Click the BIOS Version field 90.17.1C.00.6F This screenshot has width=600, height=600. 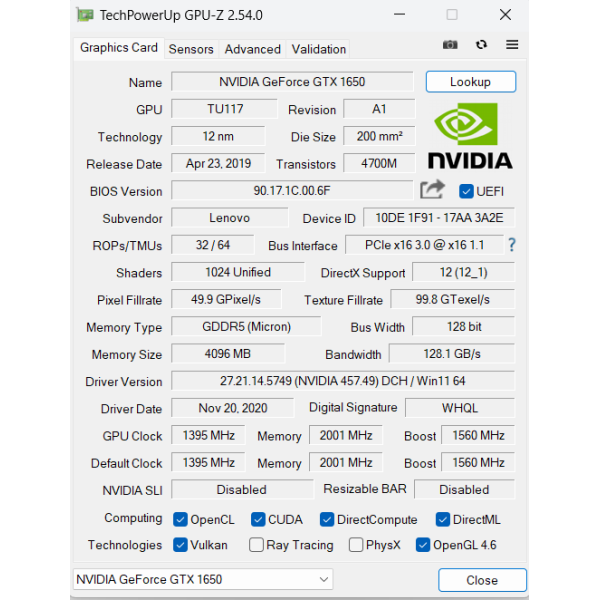pyautogui.click(x=292, y=190)
